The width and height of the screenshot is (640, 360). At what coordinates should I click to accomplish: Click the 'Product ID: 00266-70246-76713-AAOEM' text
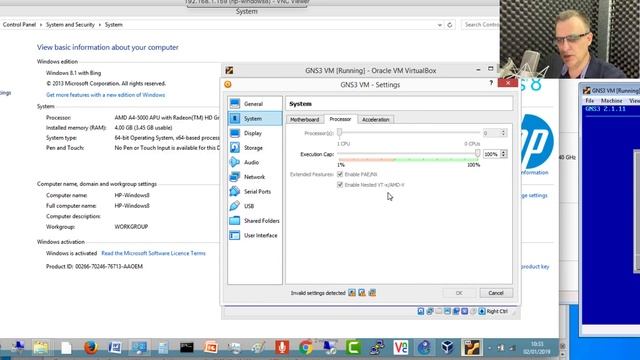[x=94, y=266]
